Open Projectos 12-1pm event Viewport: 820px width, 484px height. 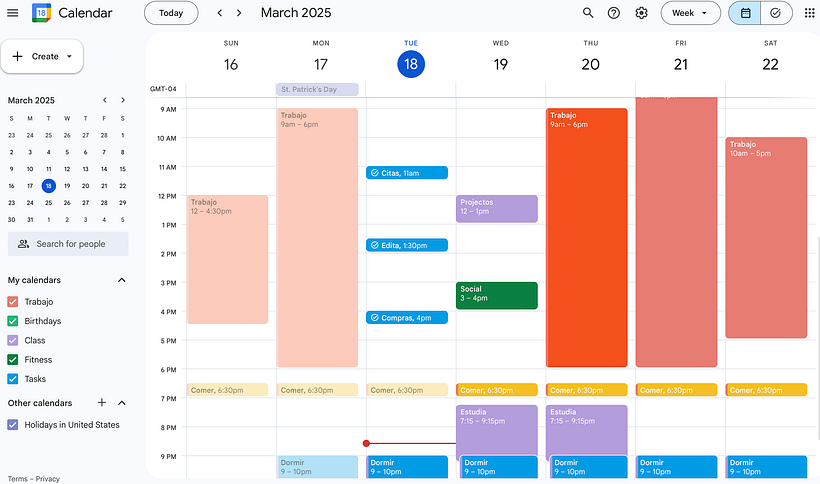[497, 209]
